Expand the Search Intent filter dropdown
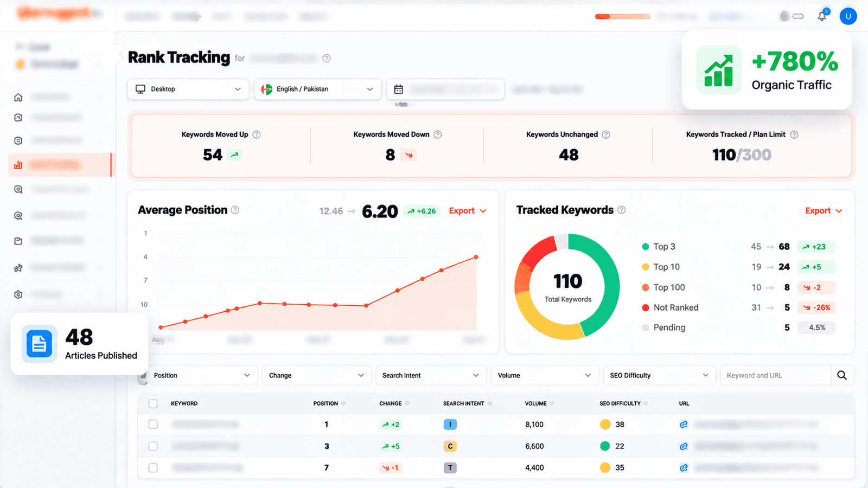Viewport: 868px width, 488px height. coord(431,375)
